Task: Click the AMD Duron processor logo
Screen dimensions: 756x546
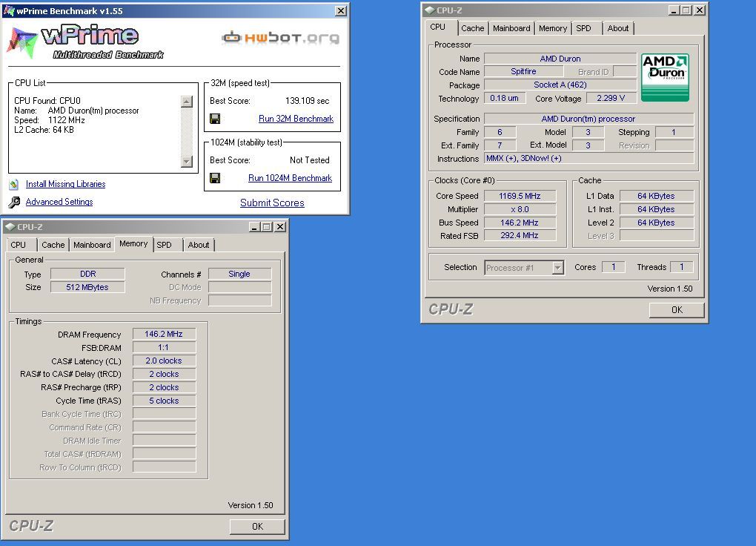Action: (665, 77)
